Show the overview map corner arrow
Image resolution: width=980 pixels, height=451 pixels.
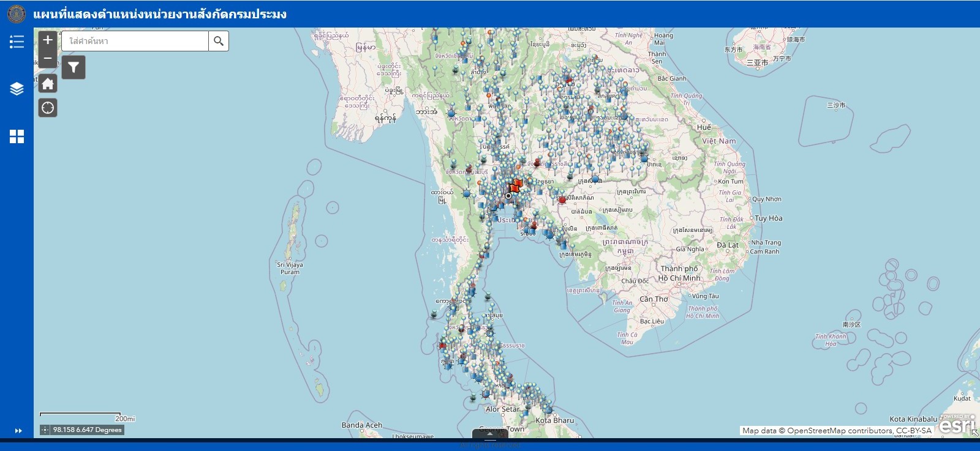pos(974,433)
